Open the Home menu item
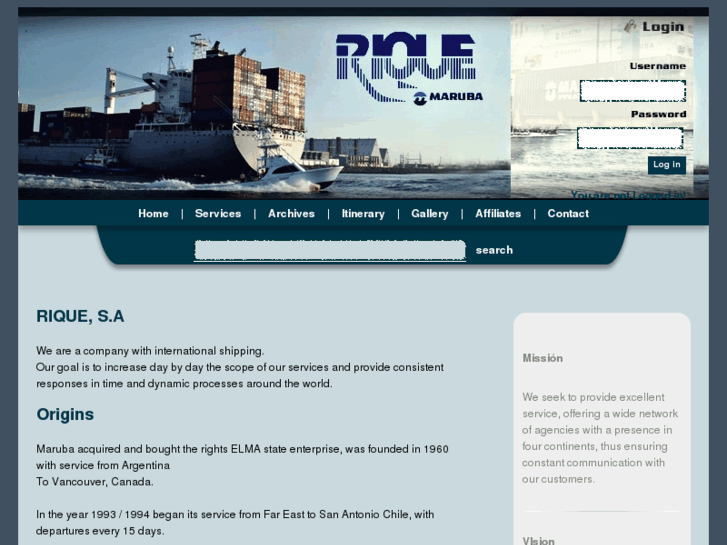 tap(153, 214)
